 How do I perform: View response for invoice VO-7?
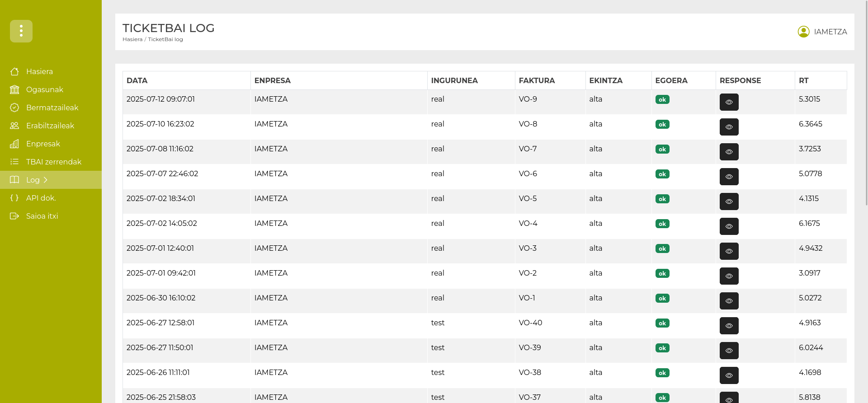pos(729,152)
